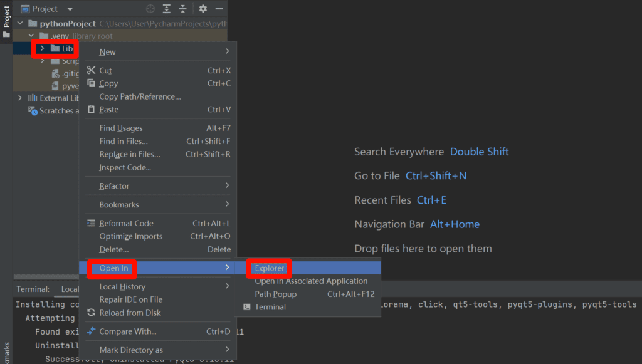Choose Explorer from Open In submenu
642x364 pixels.
(270, 268)
